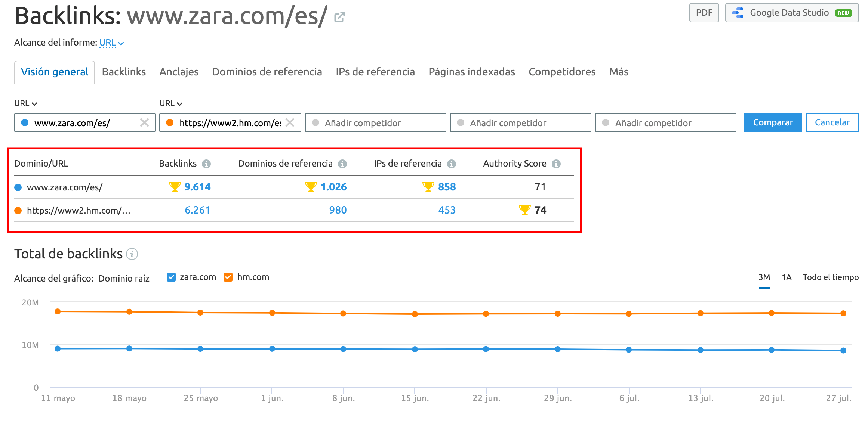This screenshot has height=425, width=868.
Task: Click the last Añadir competidor field
Action: click(x=666, y=122)
